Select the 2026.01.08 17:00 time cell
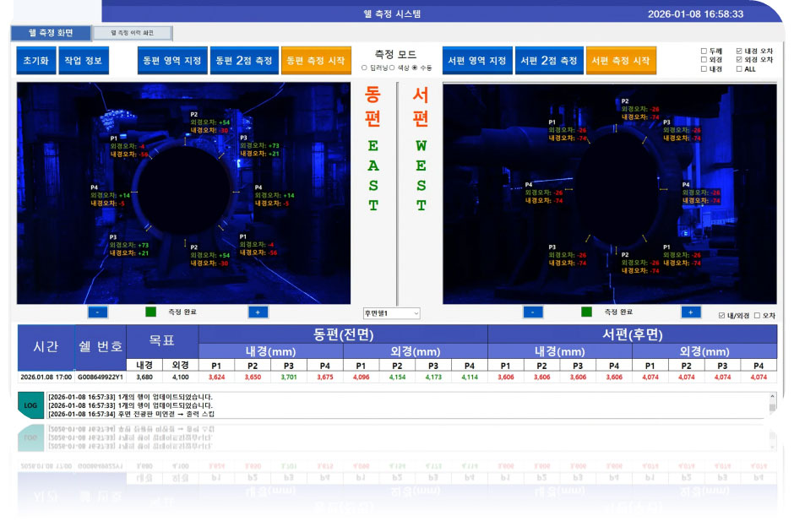This screenshot has width=794, height=532. 46,377
